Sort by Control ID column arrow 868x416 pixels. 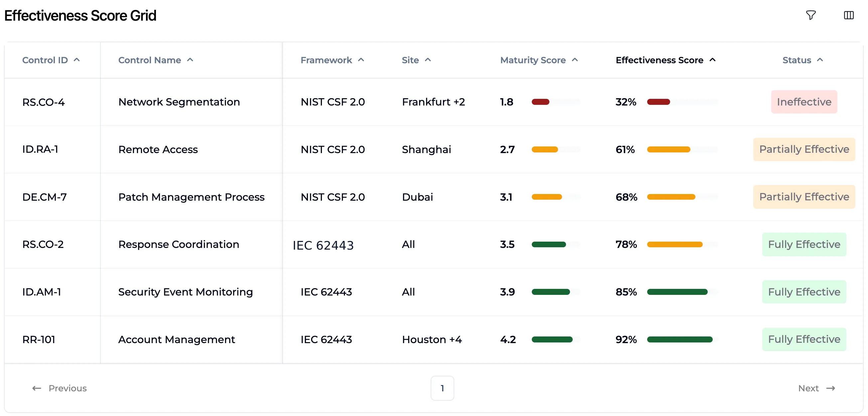(x=77, y=60)
